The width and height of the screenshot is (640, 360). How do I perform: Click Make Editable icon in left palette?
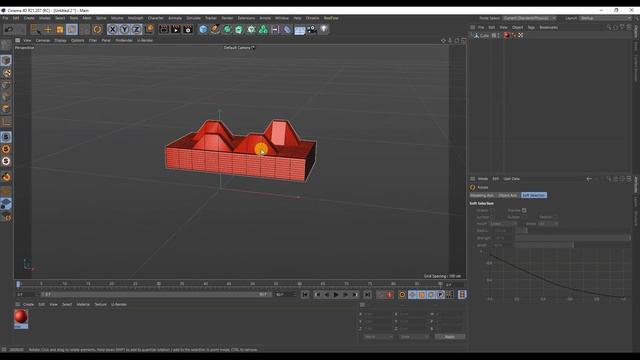6,44
